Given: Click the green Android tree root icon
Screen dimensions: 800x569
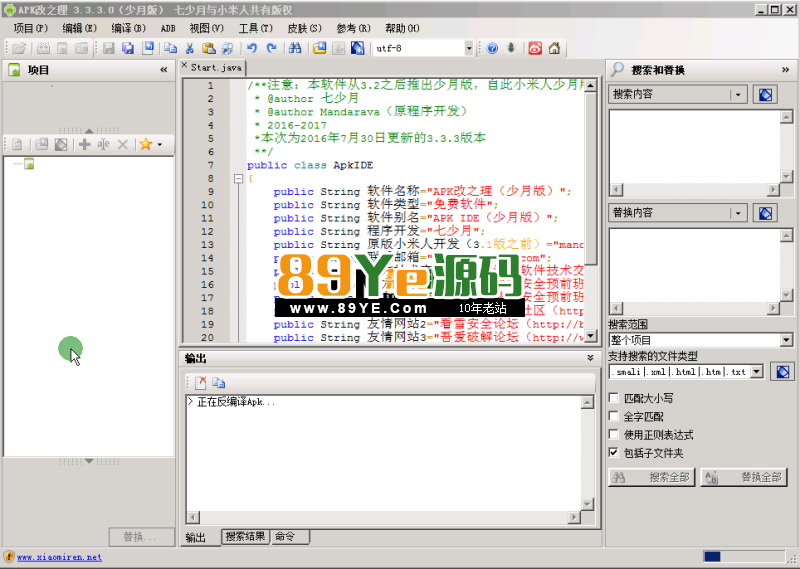Looking at the screenshot, I should pos(29,164).
